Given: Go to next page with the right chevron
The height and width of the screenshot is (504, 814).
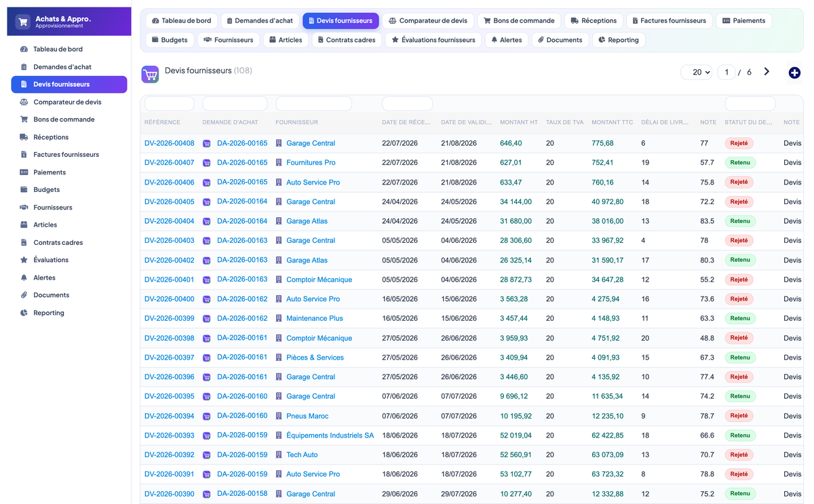Looking at the screenshot, I should [x=767, y=71].
